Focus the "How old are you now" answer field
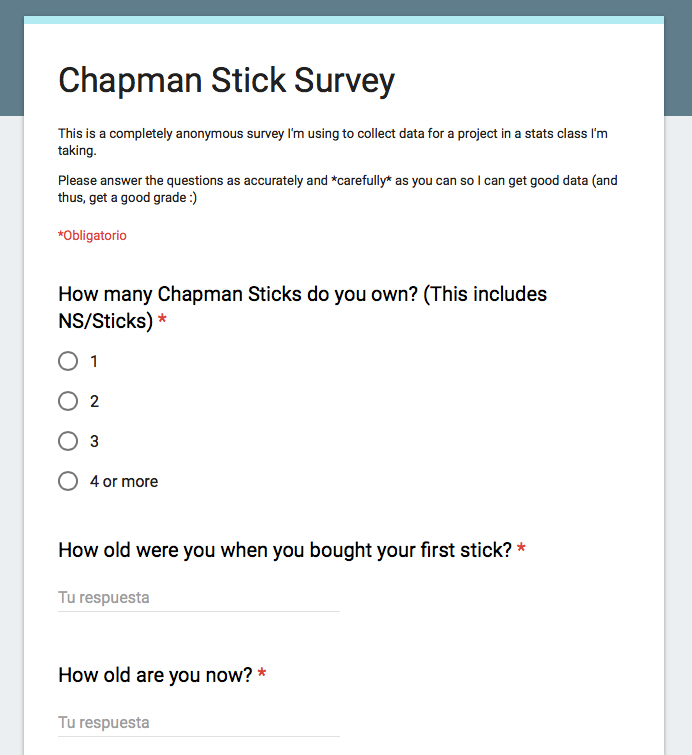The image size is (692, 755). [198, 722]
